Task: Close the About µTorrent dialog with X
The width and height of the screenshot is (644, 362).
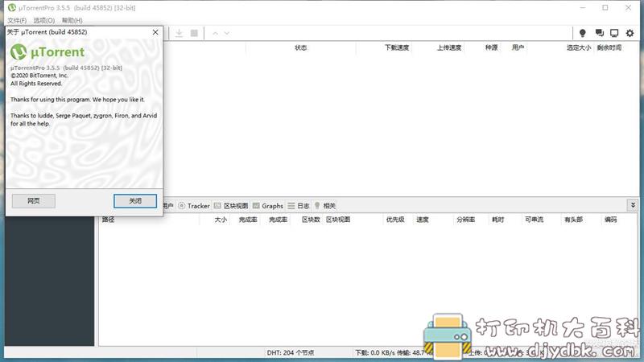Action: click(155, 32)
